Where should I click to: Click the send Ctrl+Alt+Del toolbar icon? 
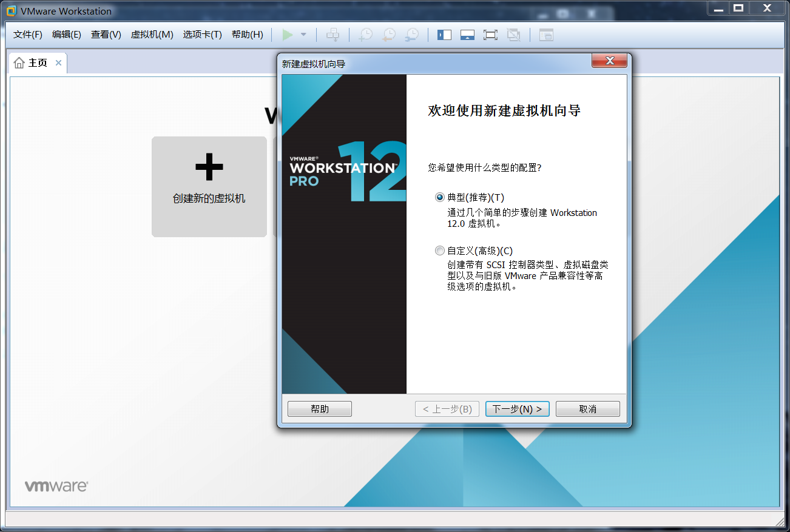[x=333, y=35]
